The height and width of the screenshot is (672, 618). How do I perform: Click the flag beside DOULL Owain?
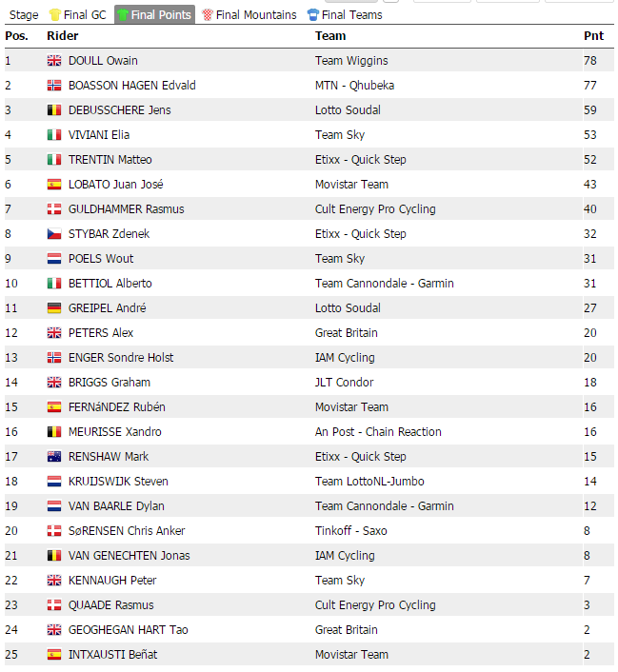[54, 61]
